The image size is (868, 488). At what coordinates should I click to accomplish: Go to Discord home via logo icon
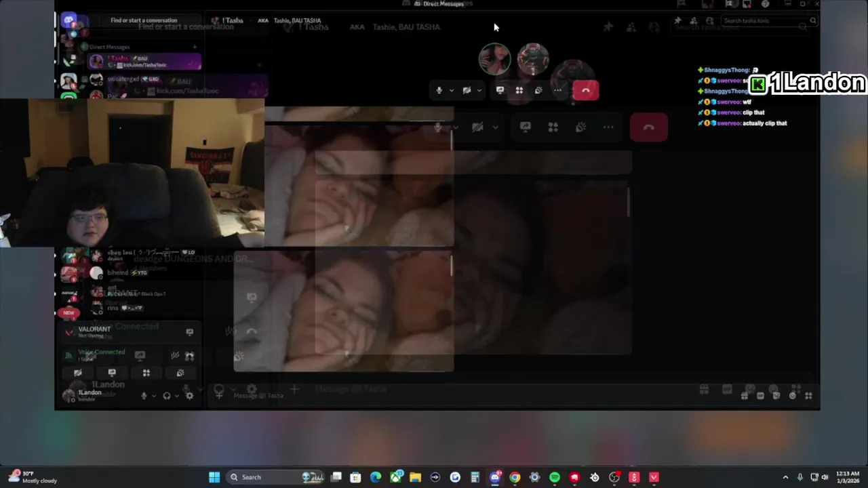pos(70,20)
